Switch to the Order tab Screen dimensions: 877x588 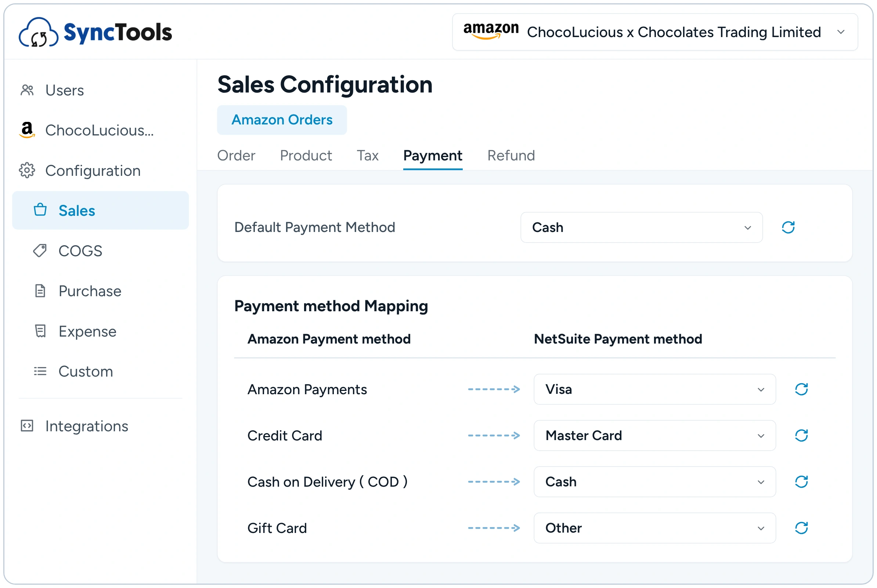point(236,156)
